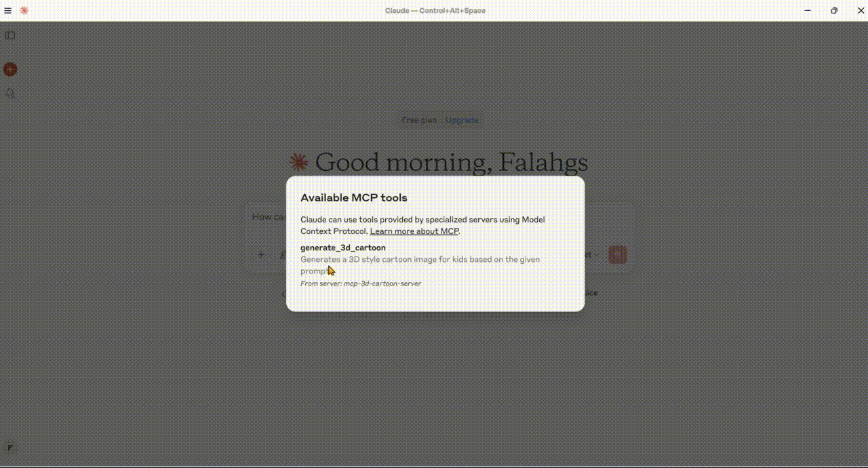Click the Free plan label
The width and height of the screenshot is (868, 468).
[419, 120]
